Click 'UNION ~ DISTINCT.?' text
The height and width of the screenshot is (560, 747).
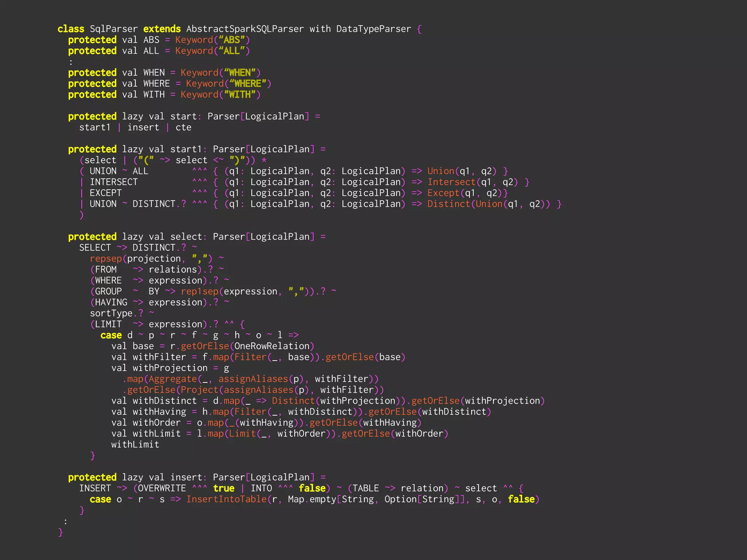pyautogui.click(x=138, y=204)
